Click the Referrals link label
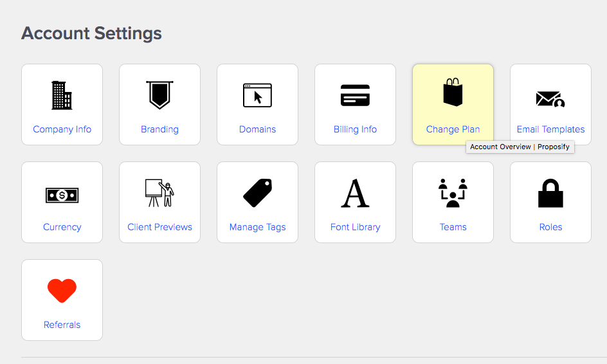The image size is (607, 364). tap(62, 325)
